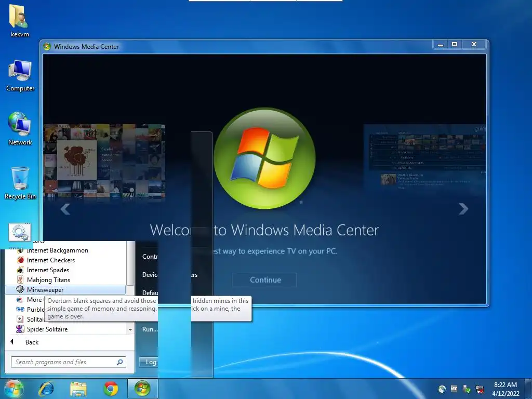The width and height of the screenshot is (532, 399).
Task: Click Continue in Windows Media Center
Action: pos(264,280)
